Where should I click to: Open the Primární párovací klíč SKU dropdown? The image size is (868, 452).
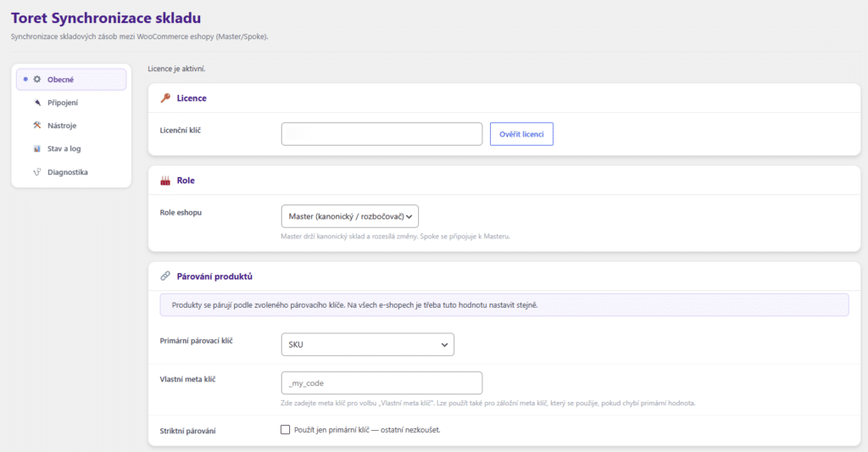coord(368,344)
